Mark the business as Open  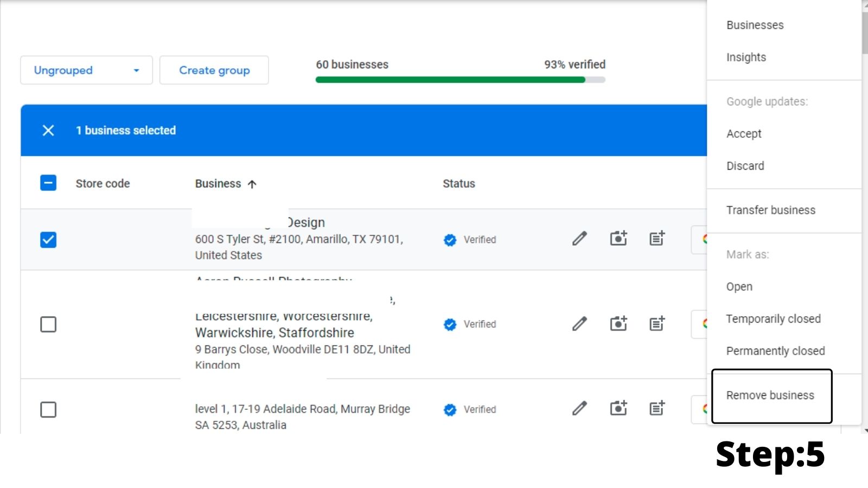coord(739,287)
